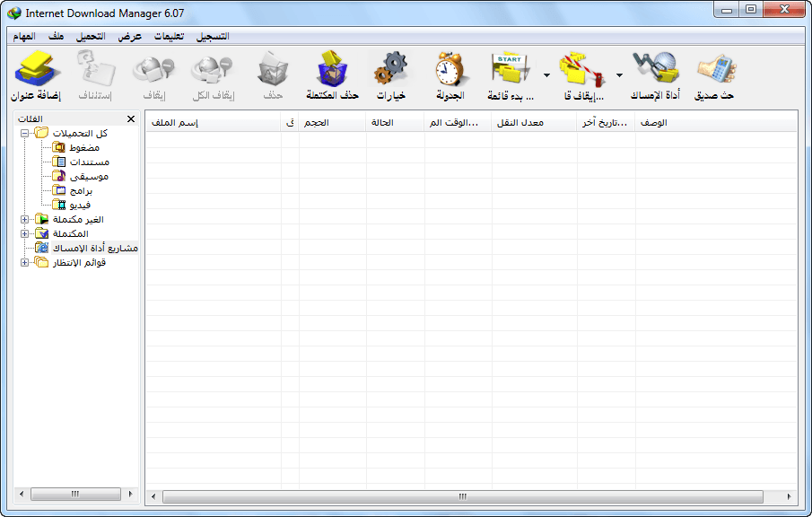Click download list scroll left arrow

tap(153, 496)
